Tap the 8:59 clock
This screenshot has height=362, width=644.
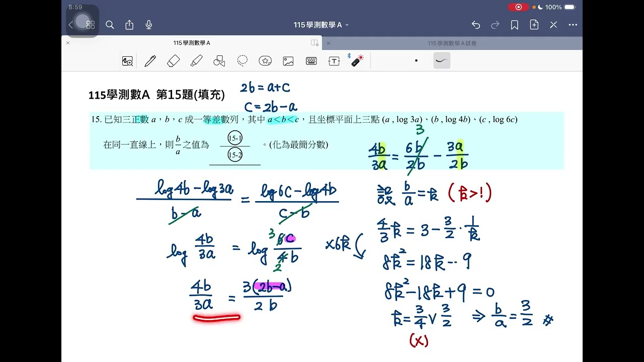click(75, 7)
